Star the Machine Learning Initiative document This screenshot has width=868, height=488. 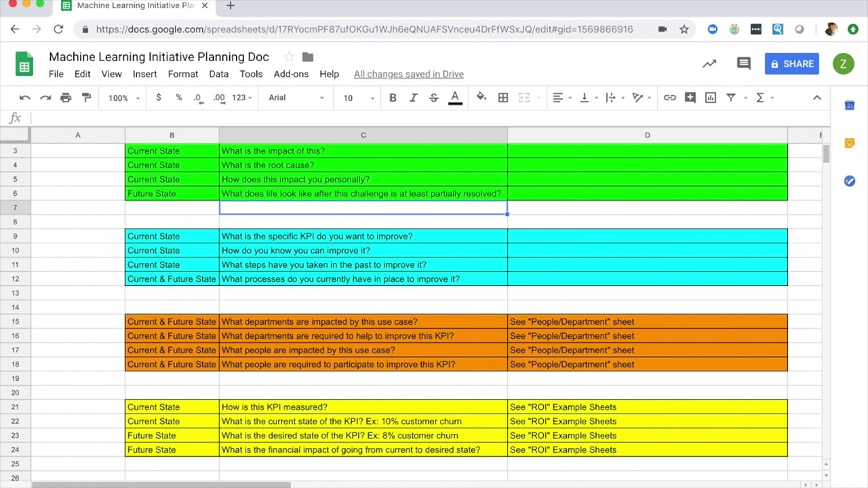coord(290,57)
